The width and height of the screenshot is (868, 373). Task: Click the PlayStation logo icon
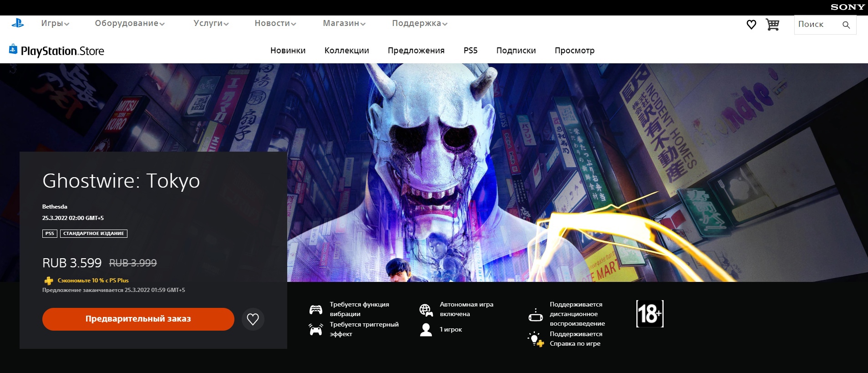pos(18,23)
